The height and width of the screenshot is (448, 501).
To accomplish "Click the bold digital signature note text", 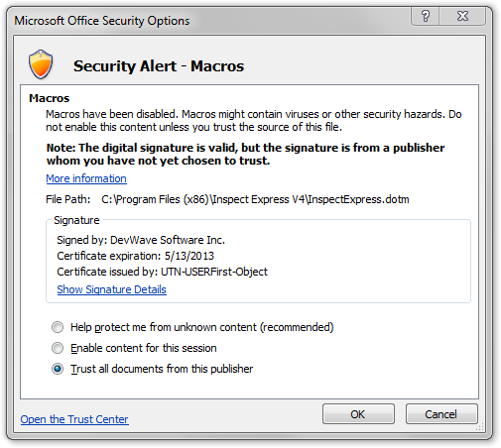I will coord(245,154).
